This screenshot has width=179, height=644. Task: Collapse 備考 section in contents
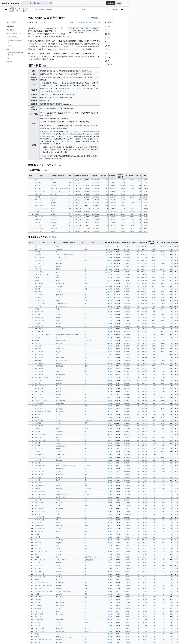tap(5, 49)
